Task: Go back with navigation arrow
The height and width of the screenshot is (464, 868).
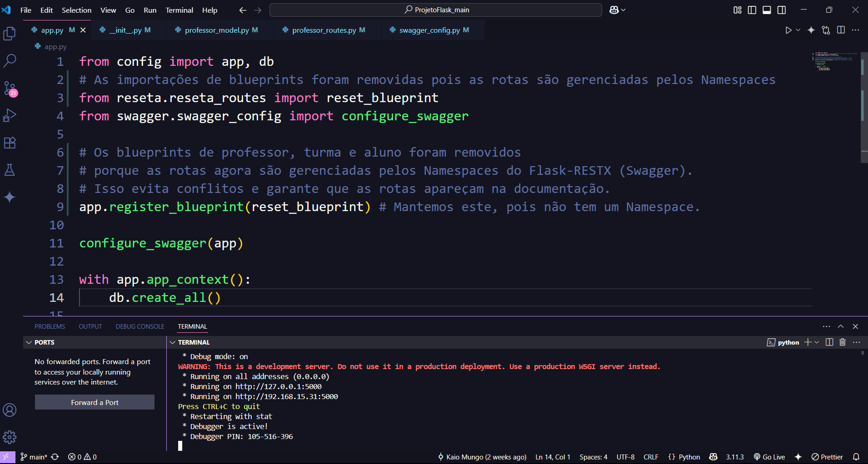Action: coord(243,10)
